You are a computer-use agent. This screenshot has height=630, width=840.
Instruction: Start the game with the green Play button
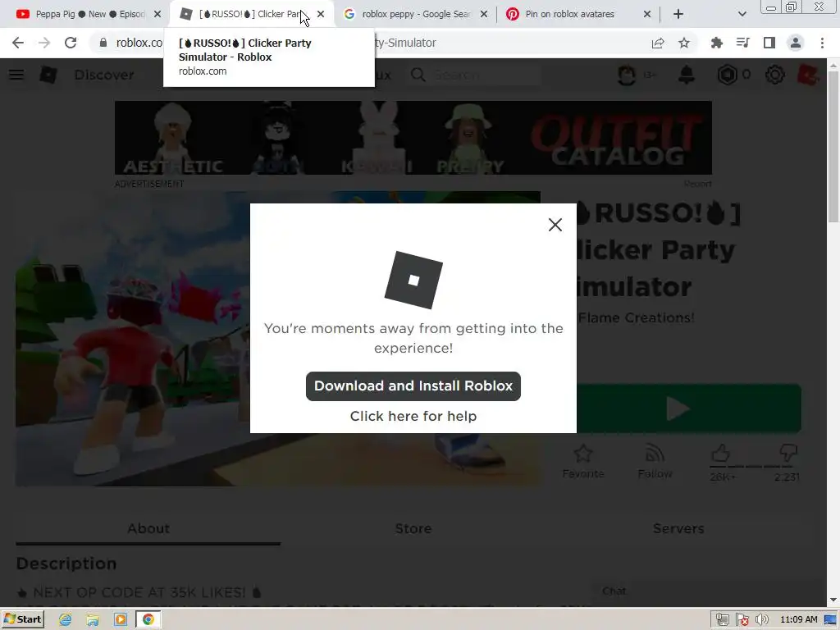pyautogui.click(x=689, y=409)
